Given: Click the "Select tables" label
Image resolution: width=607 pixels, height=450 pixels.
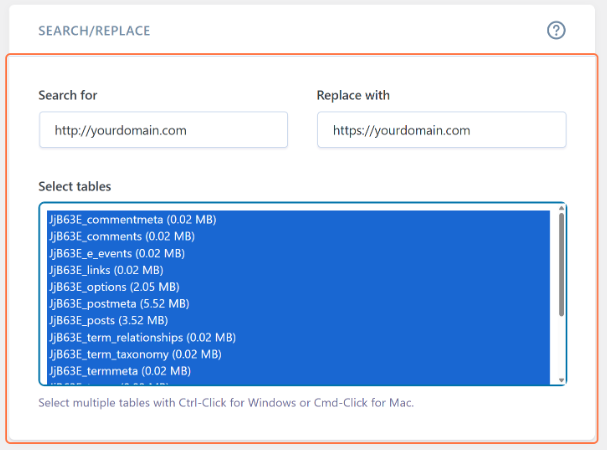Looking at the screenshot, I should coord(75,187).
